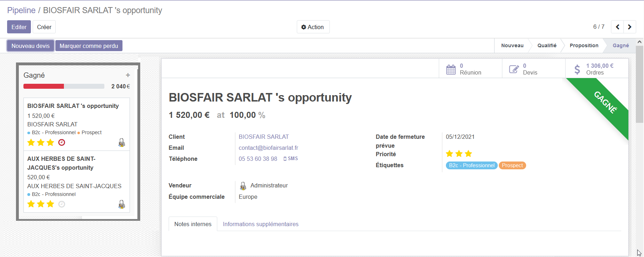The height and width of the screenshot is (257, 644).
Task: Click 520,00 € amount on AUX HERBES card
Action: click(38, 177)
